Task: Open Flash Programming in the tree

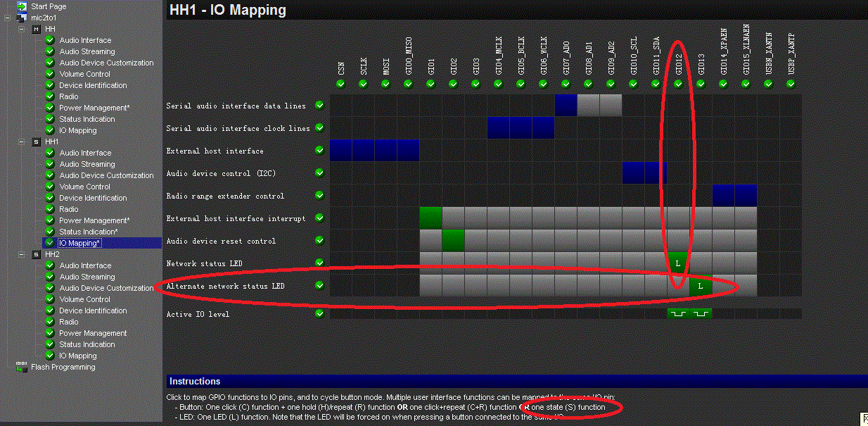Action: [63, 367]
